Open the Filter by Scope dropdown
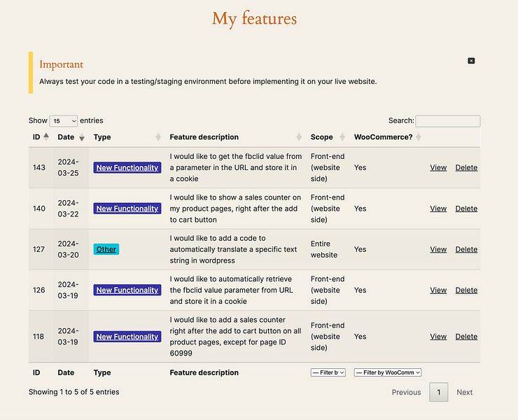This screenshot has height=420, width=518. pos(328,372)
